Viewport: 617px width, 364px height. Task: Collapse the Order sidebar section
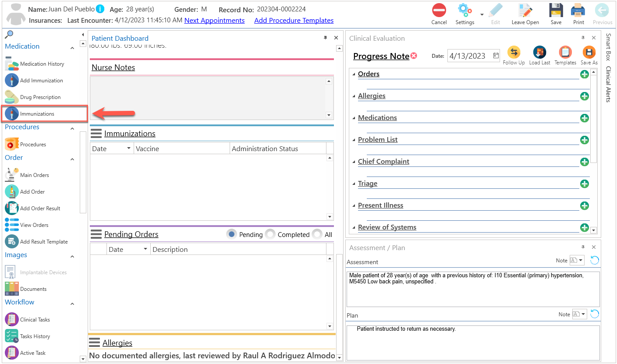coord(72,159)
